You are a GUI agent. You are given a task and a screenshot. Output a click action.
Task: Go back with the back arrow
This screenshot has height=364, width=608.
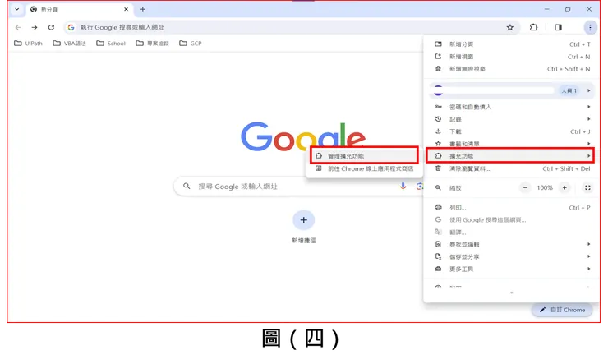[18, 27]
